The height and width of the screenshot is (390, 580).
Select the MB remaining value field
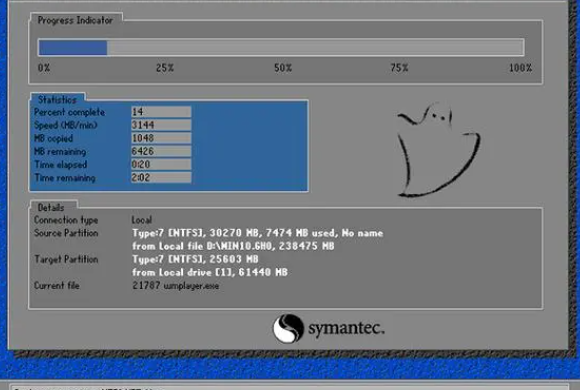tap(161, 151)
